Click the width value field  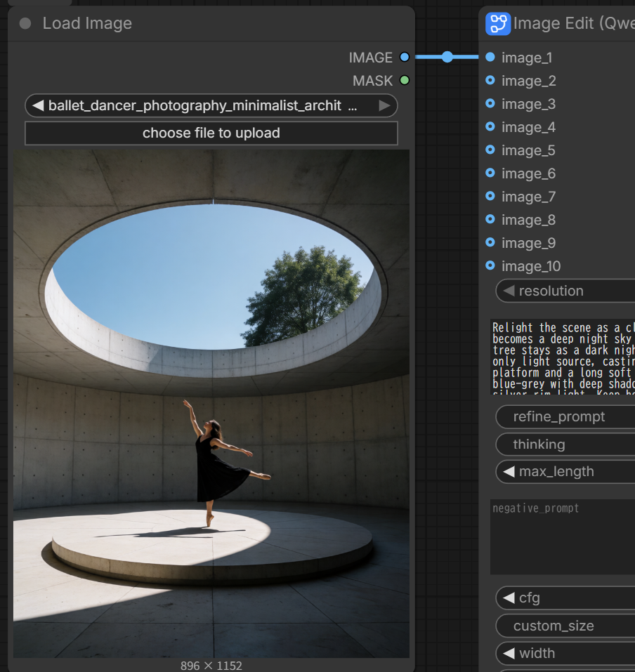(565, 653)
